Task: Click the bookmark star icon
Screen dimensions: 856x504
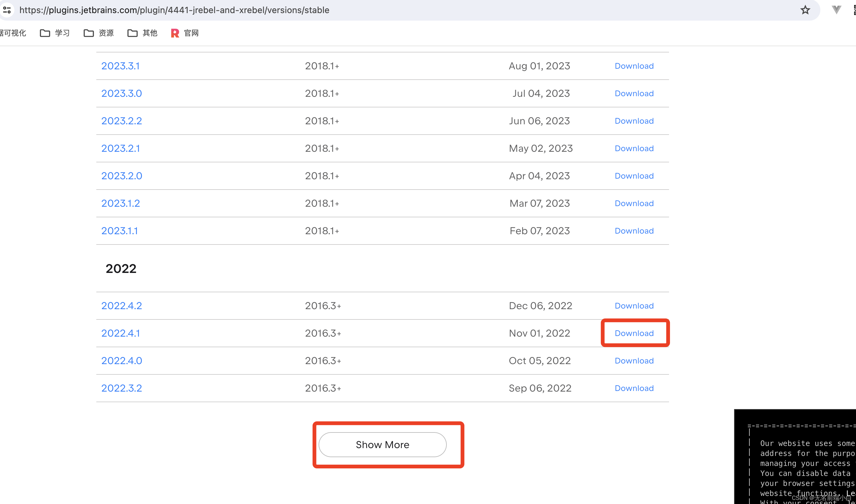Action: tap(805, 10)
